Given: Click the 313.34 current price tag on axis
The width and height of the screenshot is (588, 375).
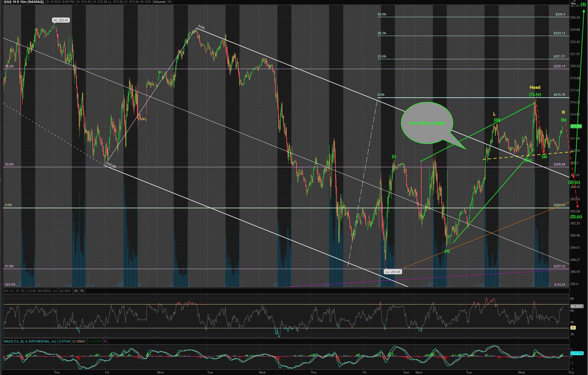Looking at the screenshot, I should pyautogui.click(x=576, y=126).
